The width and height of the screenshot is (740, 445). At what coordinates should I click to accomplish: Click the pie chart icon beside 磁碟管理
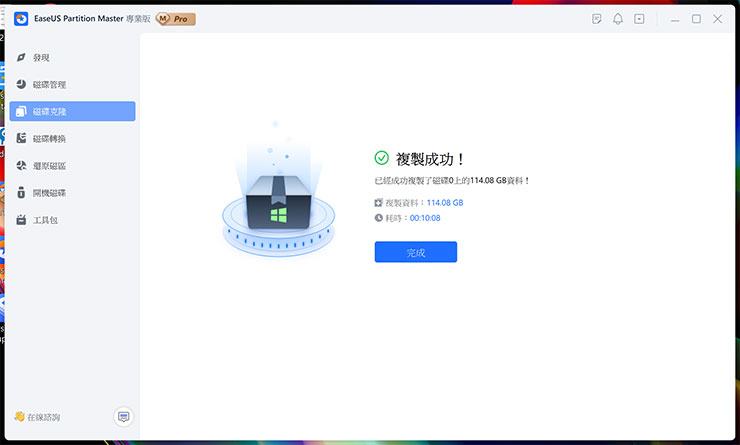[21, 84]
